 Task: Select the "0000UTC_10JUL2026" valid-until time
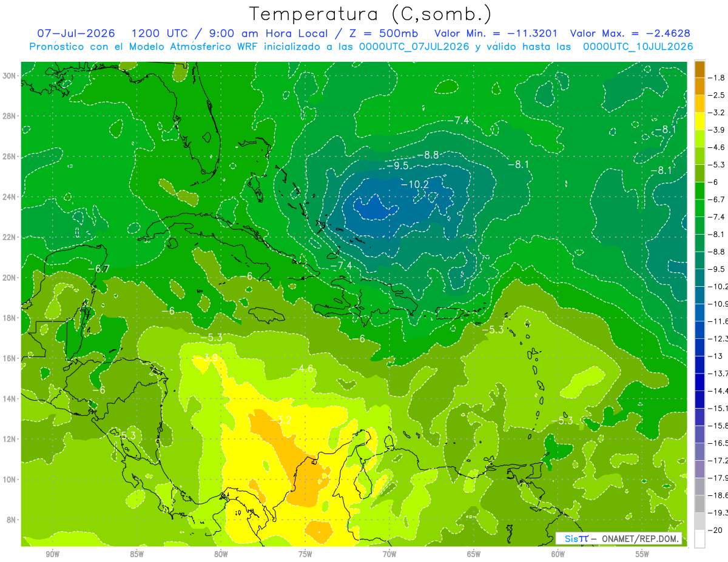pos(638,47)
